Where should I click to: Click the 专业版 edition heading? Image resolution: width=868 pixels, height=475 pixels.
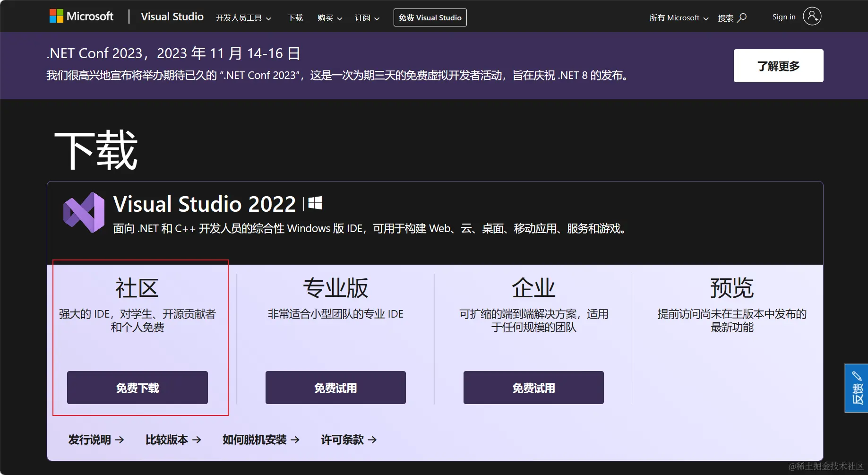(335, 288)
